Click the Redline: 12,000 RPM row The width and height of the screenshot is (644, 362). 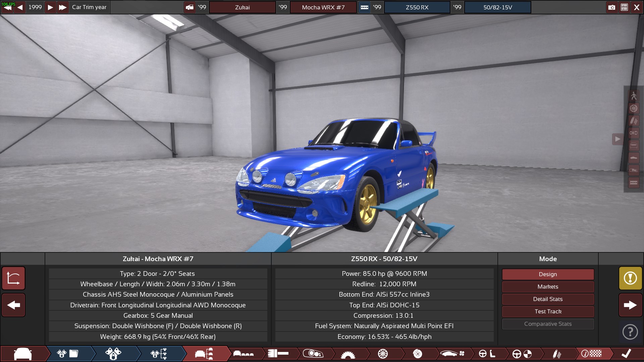point(384,284)
